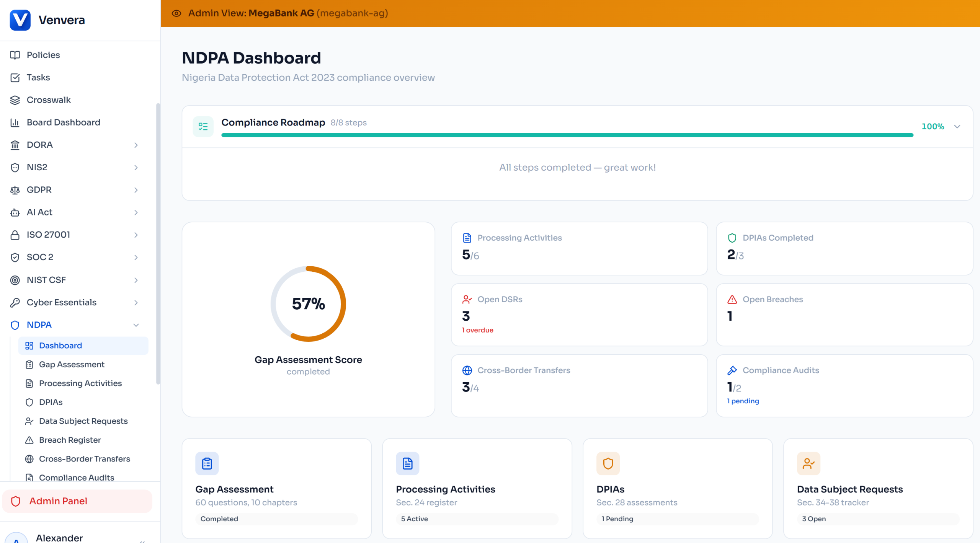Select Dashboard under NDPA
This screenshot has width=980, height=543.
pos(60,345)
